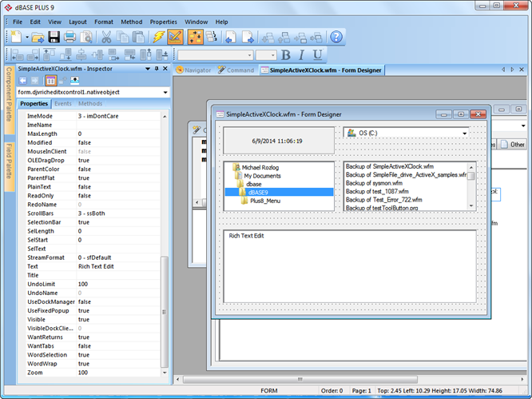Toggle Underline text formatting
This screenshot has width=532, height=399.
318,55
